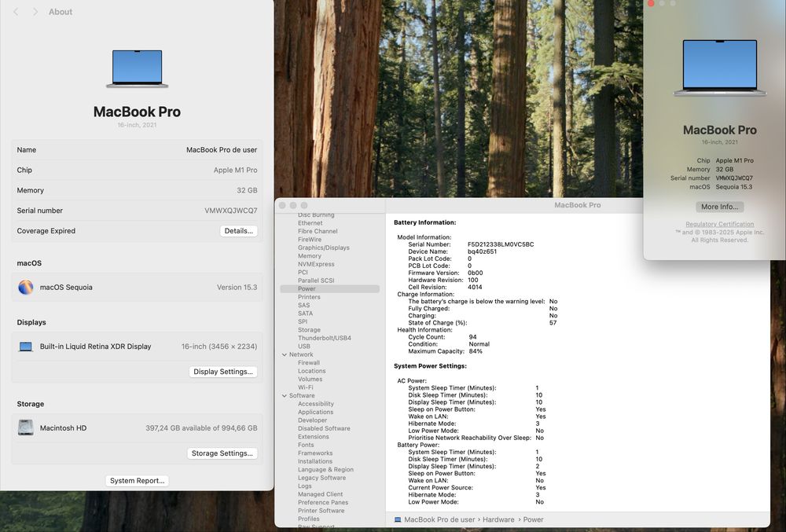This screenshot has width=786, height=532.
Task: Click the macOS Sequoia logo icon
Action: (26, 287)
